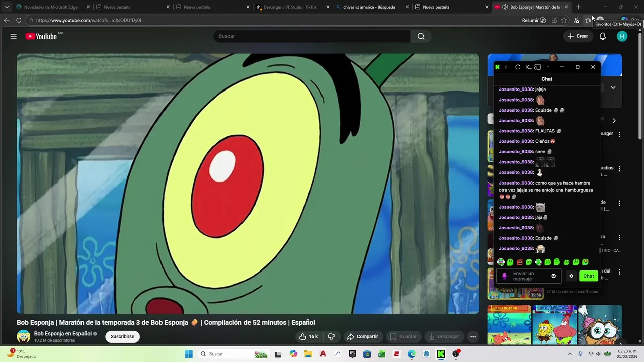This screenshot has width=644, height=362.
Task: Add page to favorites star in address bar
Action: click(x=564, y=20)
